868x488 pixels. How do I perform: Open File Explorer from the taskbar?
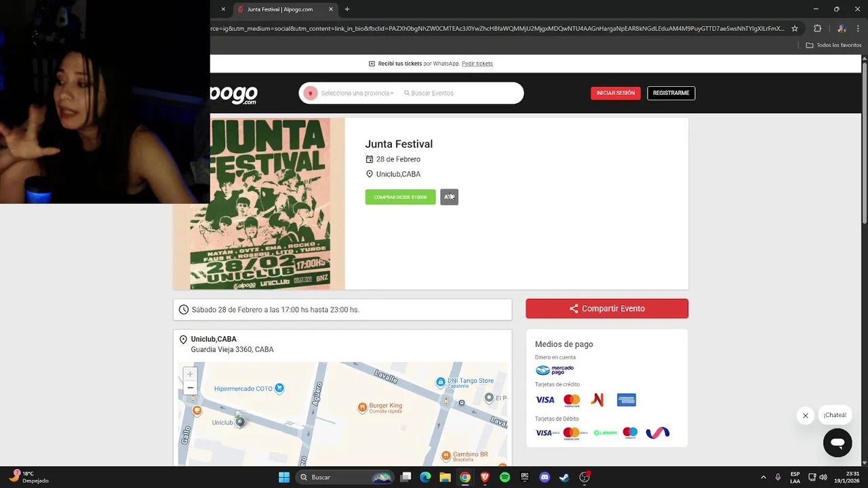tap(445, 477)
